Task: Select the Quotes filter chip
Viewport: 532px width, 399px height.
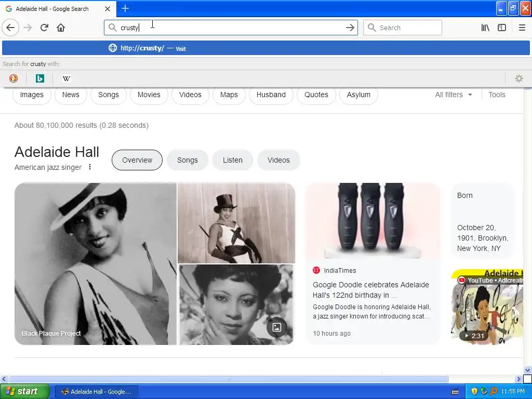Action: pyautogui.click(x=316, y=95)
